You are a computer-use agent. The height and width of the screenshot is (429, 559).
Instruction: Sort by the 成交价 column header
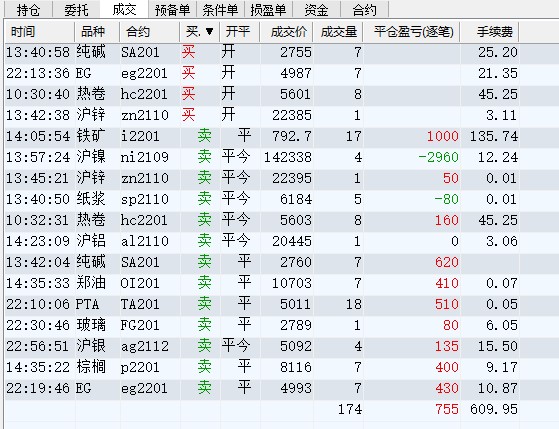286,32
